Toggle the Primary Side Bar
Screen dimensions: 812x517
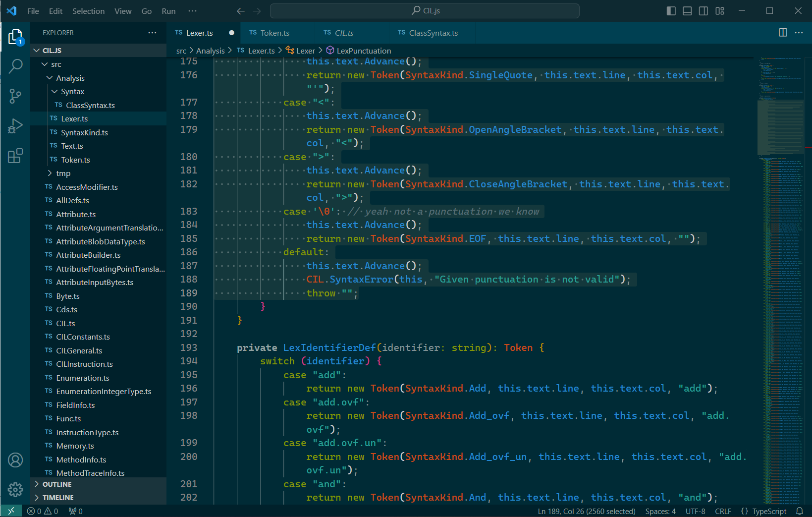click(x=671, y=11)
